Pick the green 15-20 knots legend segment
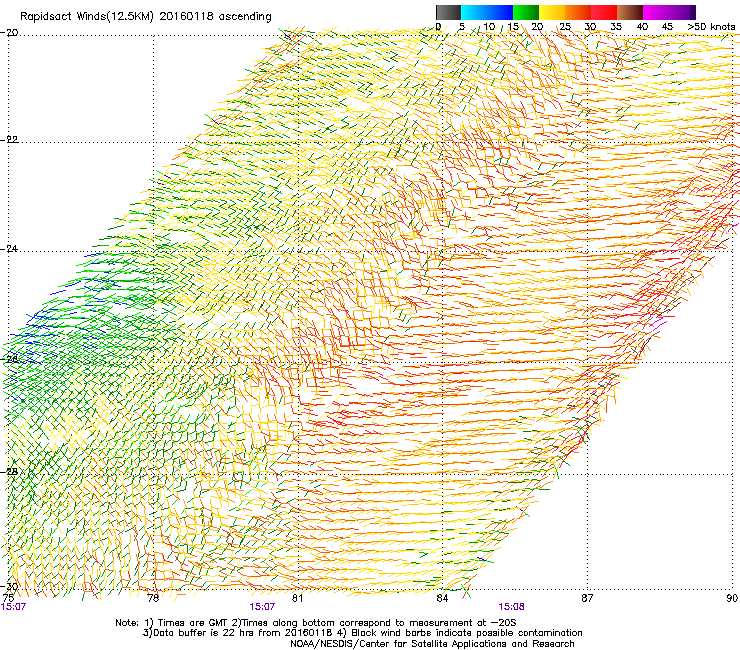This screenshot has height=650, width=740. tap(526, 12)
